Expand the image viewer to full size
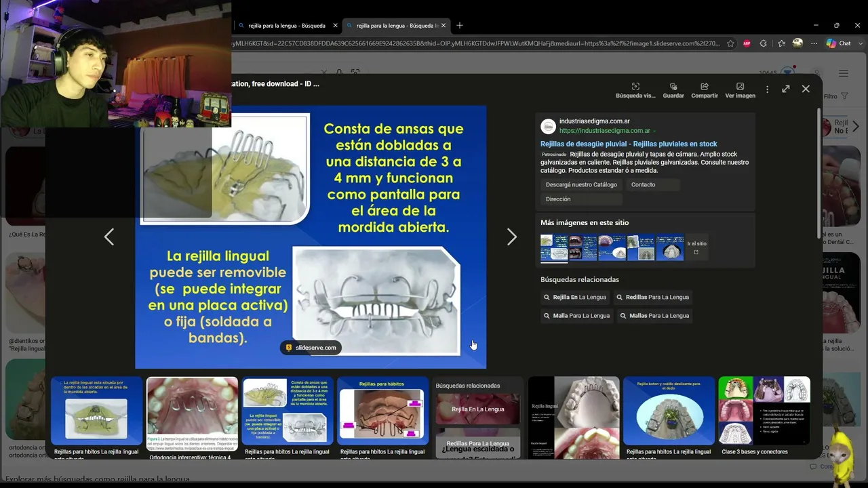868x488 pixels. (786, 89)
